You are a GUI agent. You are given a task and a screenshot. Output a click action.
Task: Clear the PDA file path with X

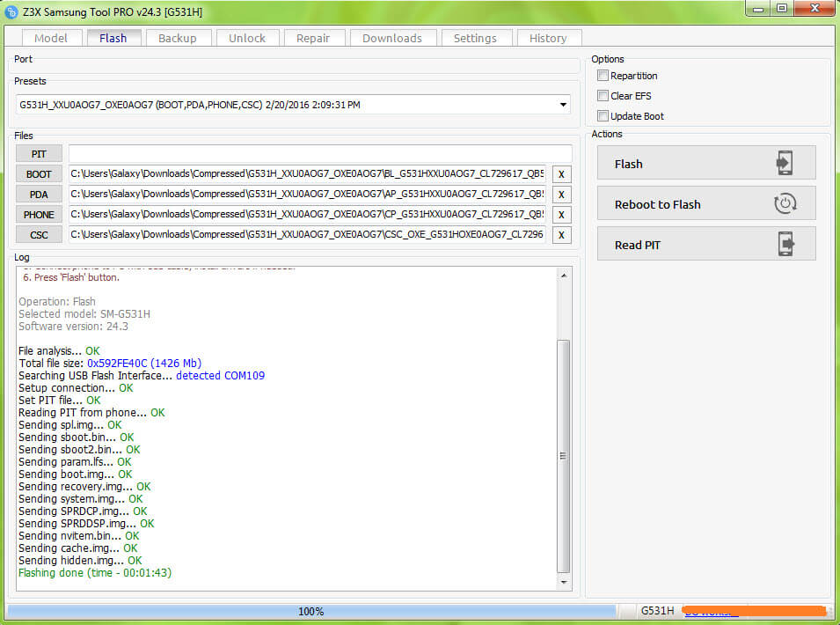coord(561,195)
